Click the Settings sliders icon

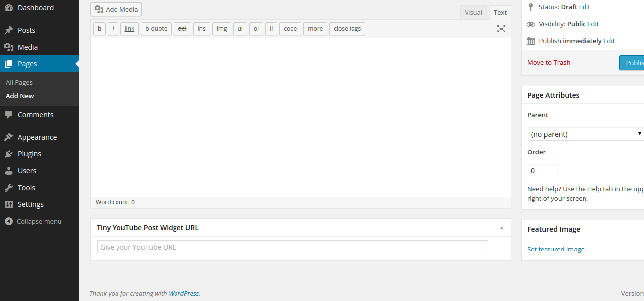(x=9, y=204)
